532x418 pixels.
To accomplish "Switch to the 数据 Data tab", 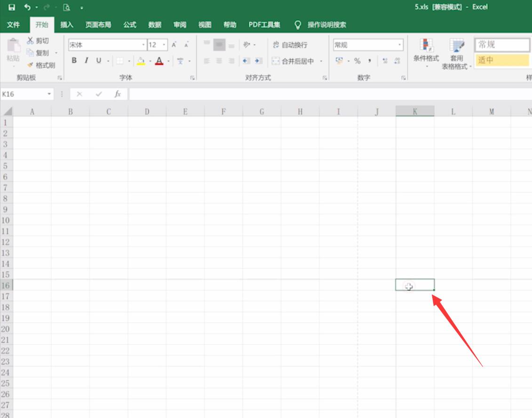I will pyautogui.click(x=155, y=24).
